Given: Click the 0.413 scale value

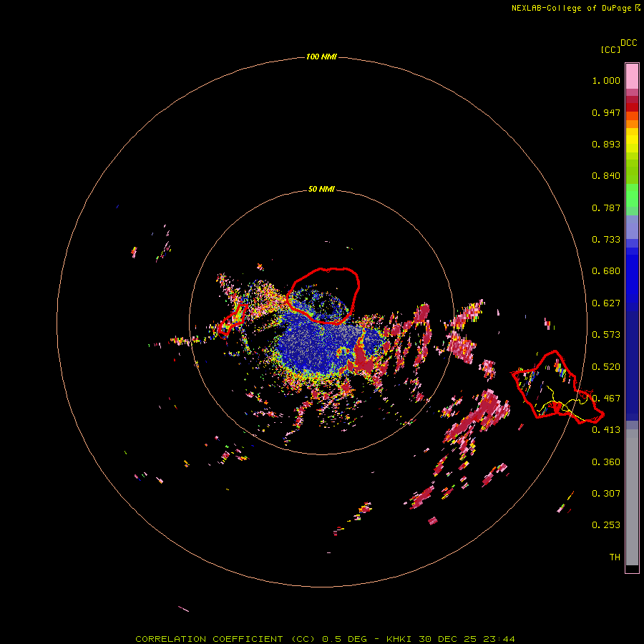Looking at the screenshot, I should pos(606,430).
